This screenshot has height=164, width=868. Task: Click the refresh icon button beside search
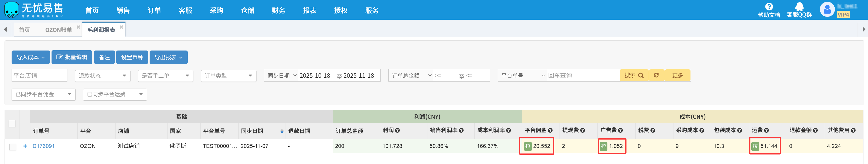point(656,75)
